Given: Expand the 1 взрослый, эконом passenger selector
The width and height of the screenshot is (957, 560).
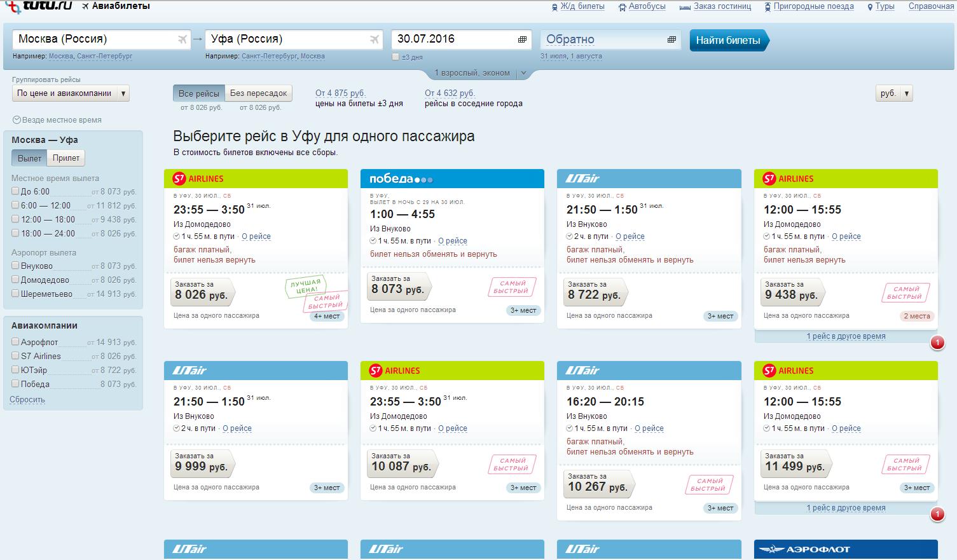Looking at the screenshot, I should [480, 73].
